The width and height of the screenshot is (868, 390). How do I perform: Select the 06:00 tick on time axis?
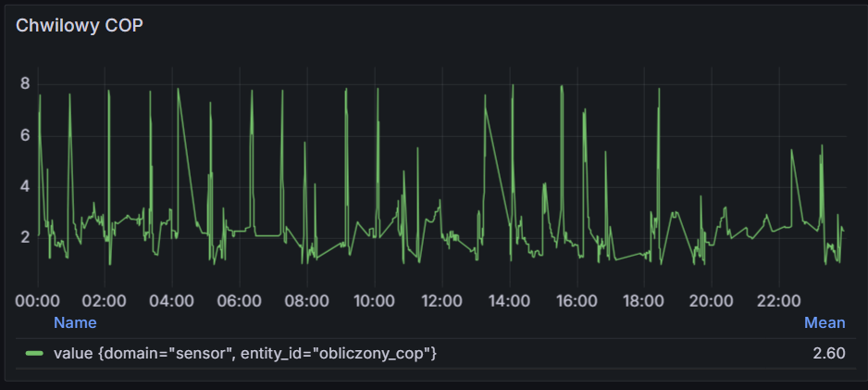pyautogui.click(x=240, y=301)
